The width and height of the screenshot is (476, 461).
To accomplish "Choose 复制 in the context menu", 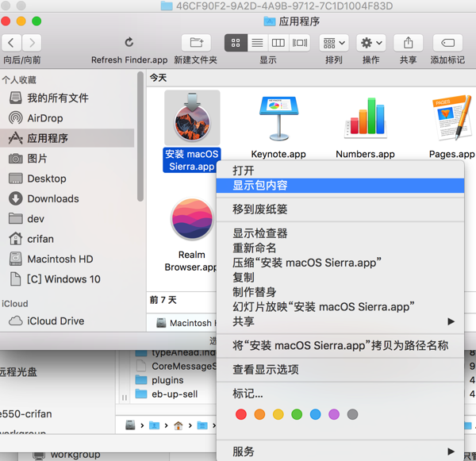I will 340,277.
